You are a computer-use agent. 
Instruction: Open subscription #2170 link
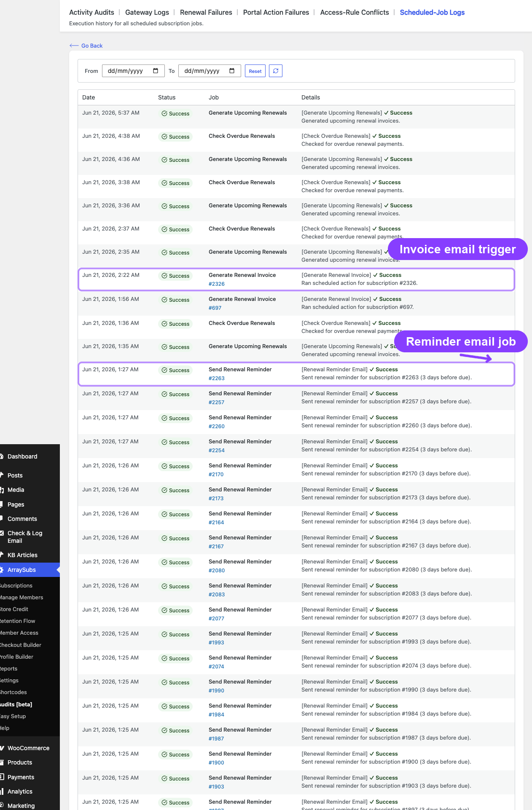[x=216, y=474]
